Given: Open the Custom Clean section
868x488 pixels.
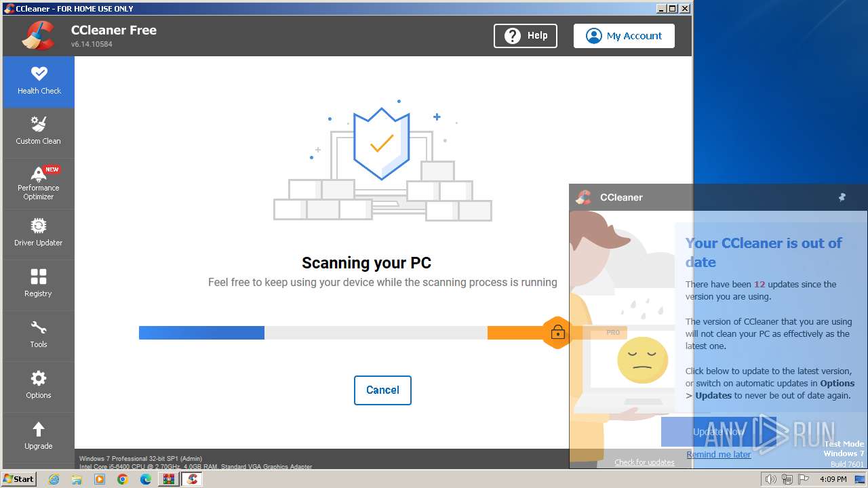Looking at the screenshot, I should (39, 133).
